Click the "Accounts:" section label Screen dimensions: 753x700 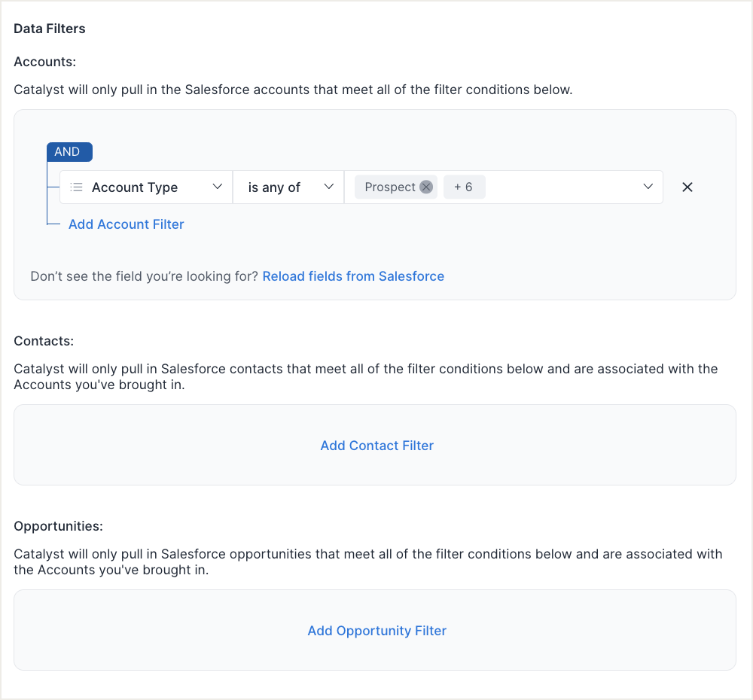[x=45, y=62]
